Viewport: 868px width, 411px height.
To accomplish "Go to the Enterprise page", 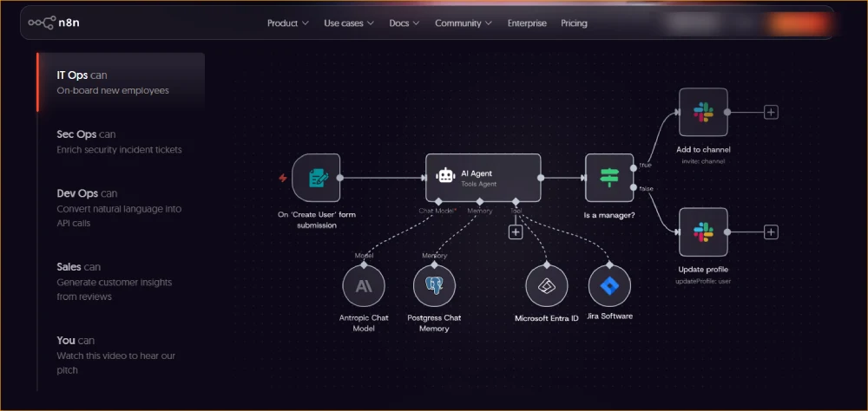I will (527, 23).
